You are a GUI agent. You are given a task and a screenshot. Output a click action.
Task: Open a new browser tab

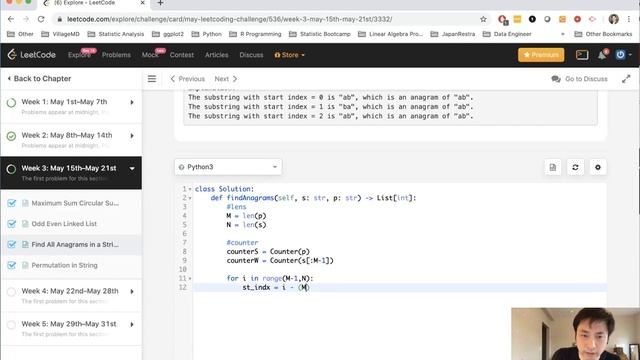point(160,3)
